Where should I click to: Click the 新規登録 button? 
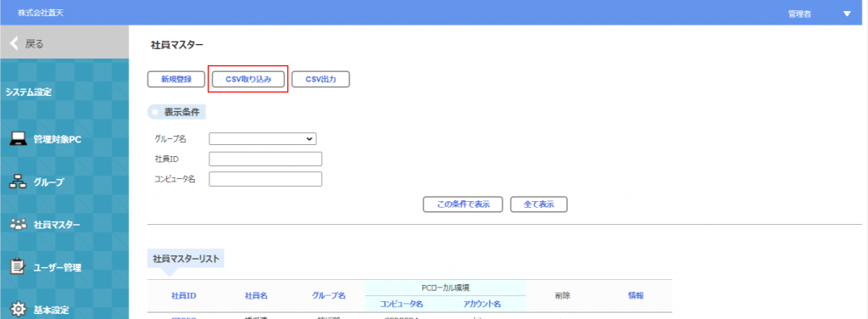tap(176, 80)
